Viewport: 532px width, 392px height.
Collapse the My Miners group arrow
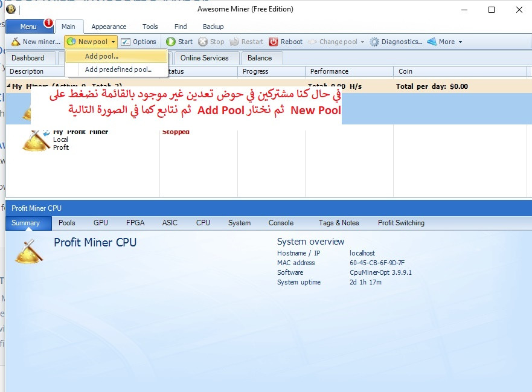9,86
